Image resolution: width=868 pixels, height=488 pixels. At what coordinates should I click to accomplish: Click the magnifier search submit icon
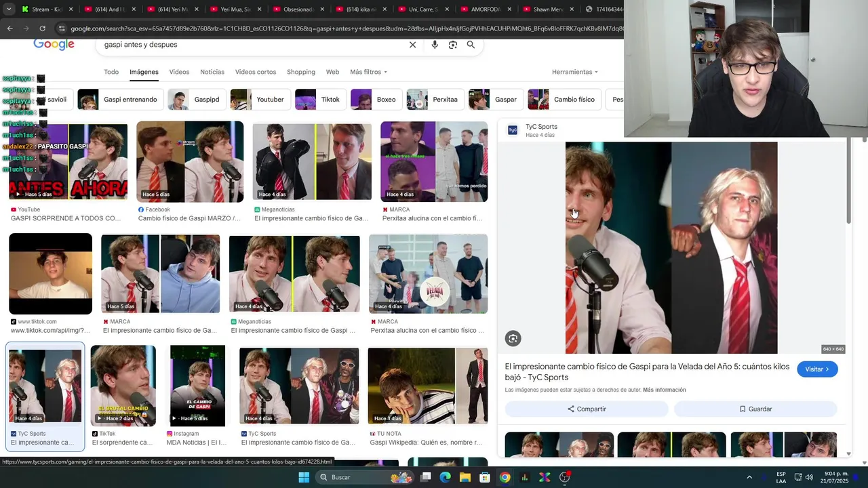(471, 45)
